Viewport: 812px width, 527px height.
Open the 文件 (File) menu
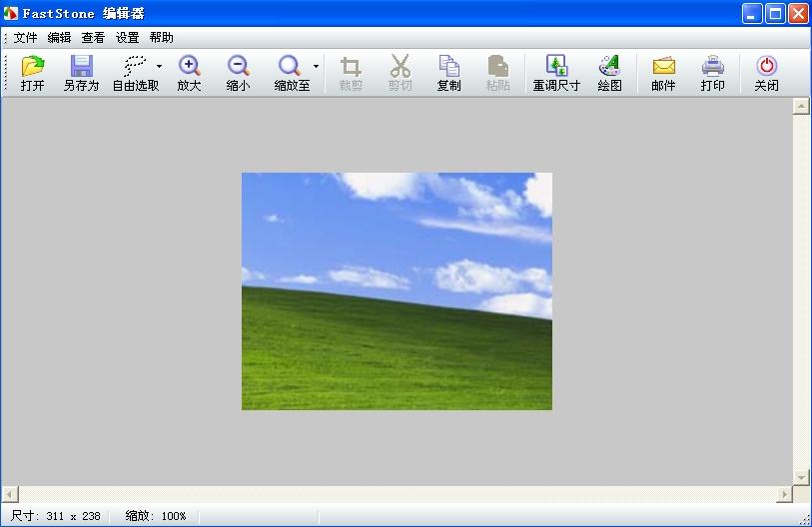[x=25, y=38]
